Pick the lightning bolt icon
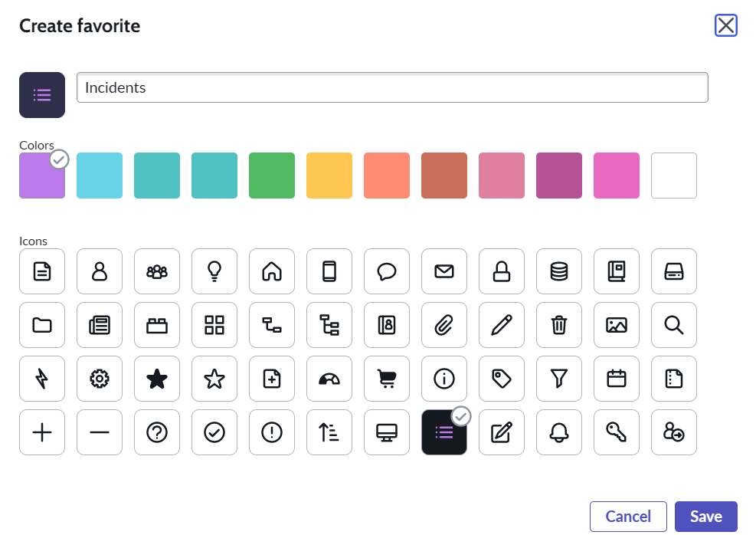756x535 pixels. (x=42, y=379)
